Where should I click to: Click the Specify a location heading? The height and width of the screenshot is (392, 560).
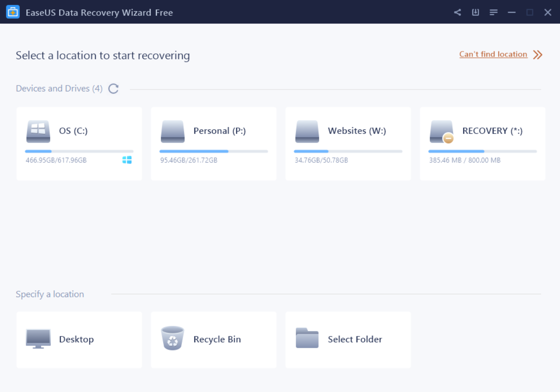pos(50,294)
